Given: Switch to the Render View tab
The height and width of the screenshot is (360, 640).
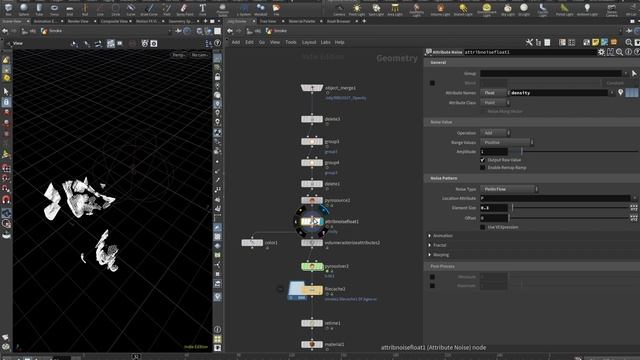Looking at the screenshot, I should (78, 21).
